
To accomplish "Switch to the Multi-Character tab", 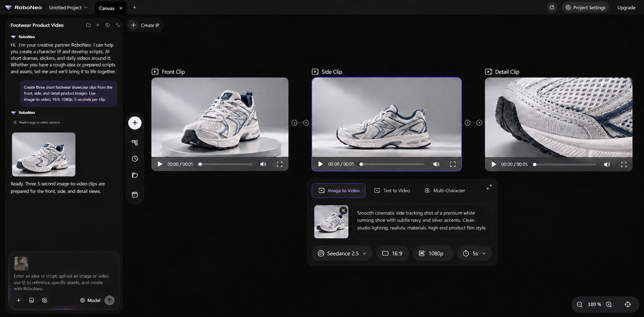I will coord(445,191).
